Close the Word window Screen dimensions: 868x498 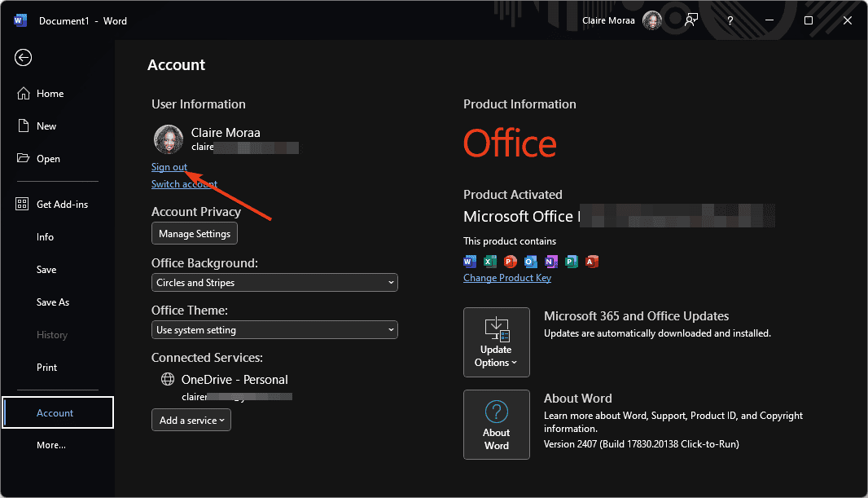[x=848, y=20]
